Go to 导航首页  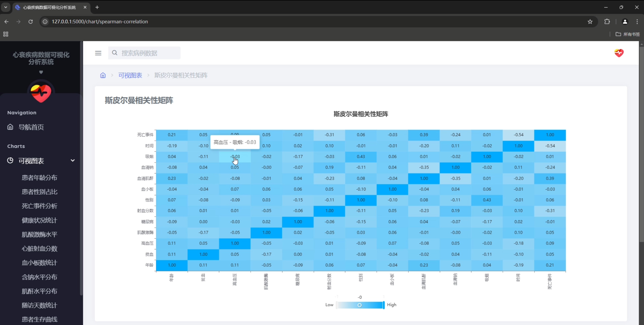click(x=31, y=127)
